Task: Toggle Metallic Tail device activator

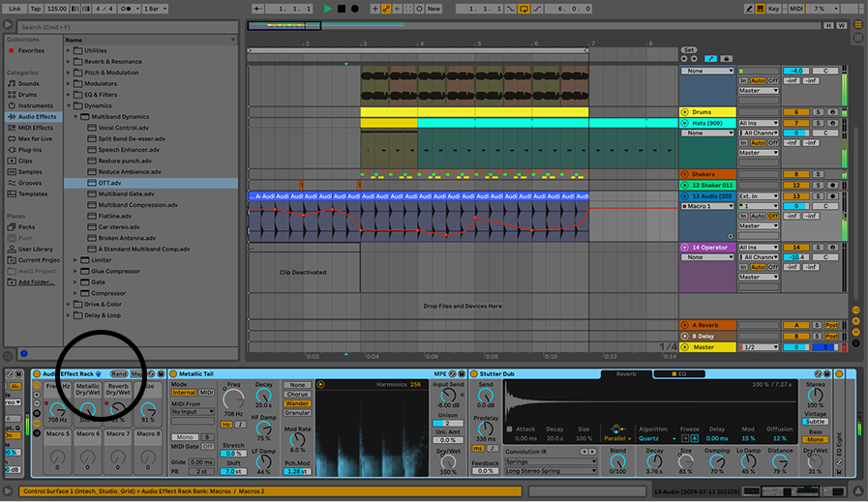Action: pyautogui.click(x=172, y=373)
